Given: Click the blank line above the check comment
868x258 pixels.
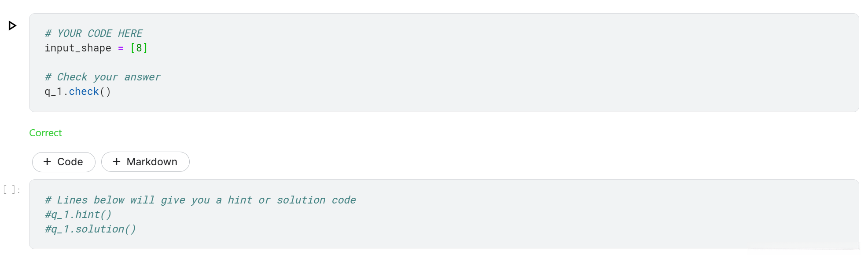Looking at the screenshot, I should [x=176, y=63].
